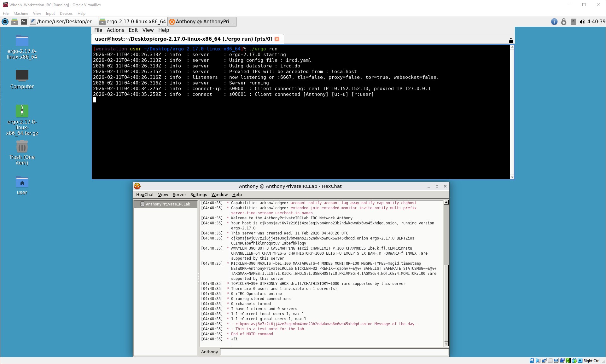The height and width of the screenshot is (364, 606).
Task: Select AnthonyPrivateIRCLab in the channel tree
Action: point(167,204)
